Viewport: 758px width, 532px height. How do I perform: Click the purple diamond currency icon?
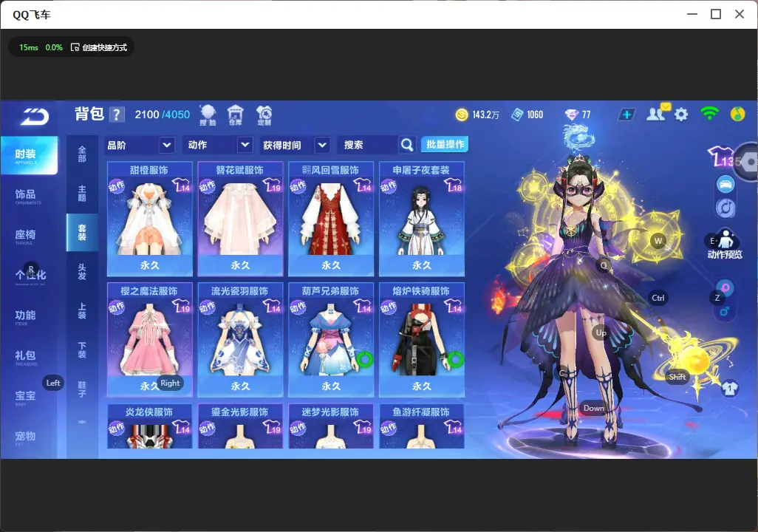(x=571, y=115)
